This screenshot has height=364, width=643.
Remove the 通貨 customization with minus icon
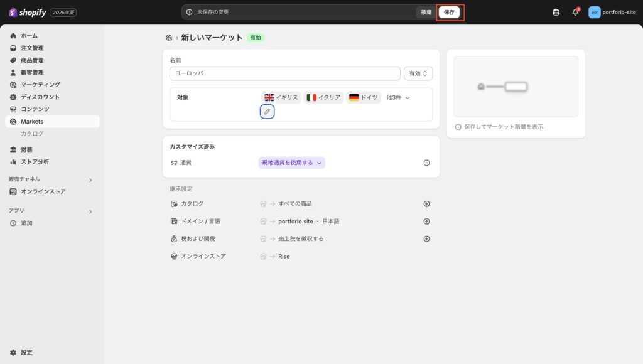tap(426, 163)
